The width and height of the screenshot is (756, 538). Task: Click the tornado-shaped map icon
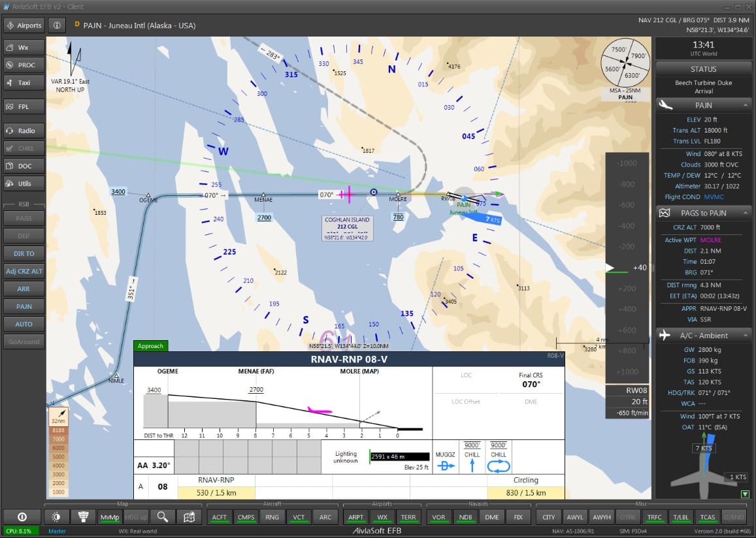[83, 517]
